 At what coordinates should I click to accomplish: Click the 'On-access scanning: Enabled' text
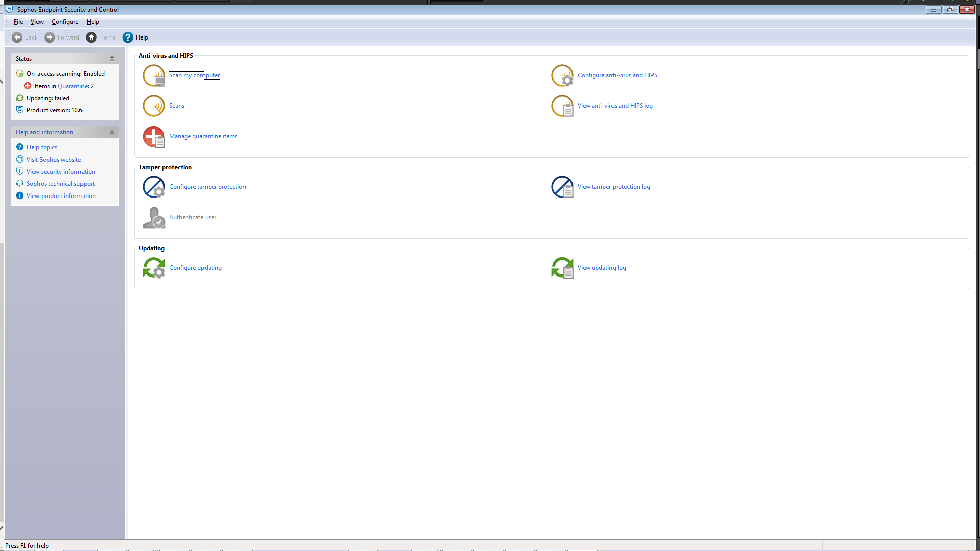(66, 74)
